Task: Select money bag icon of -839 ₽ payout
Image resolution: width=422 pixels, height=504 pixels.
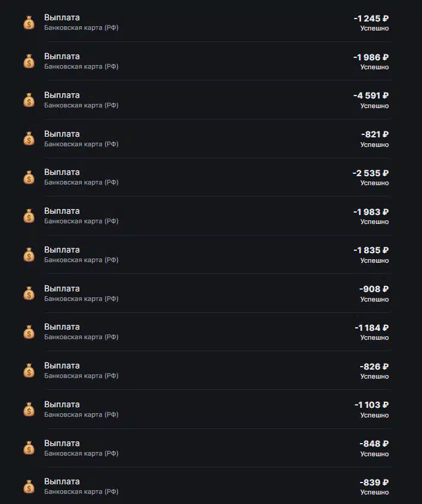Action: point(29,486)
